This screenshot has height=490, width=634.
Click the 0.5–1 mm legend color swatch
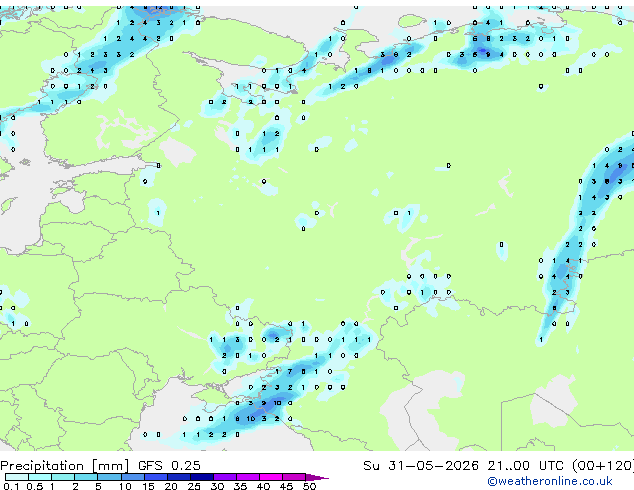(40, 477)
